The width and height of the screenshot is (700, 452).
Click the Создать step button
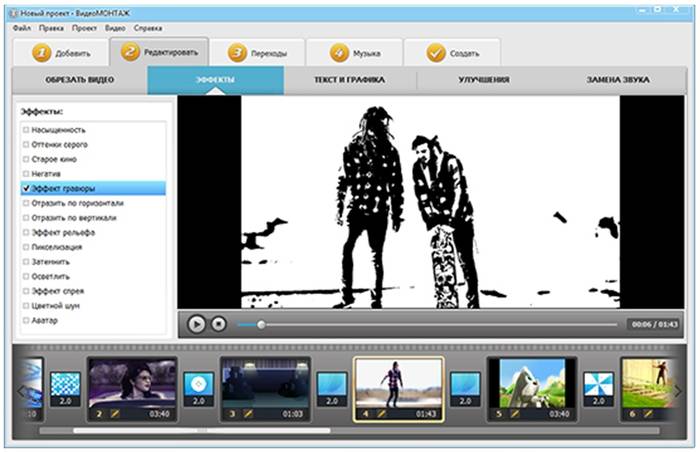[453, 53]
